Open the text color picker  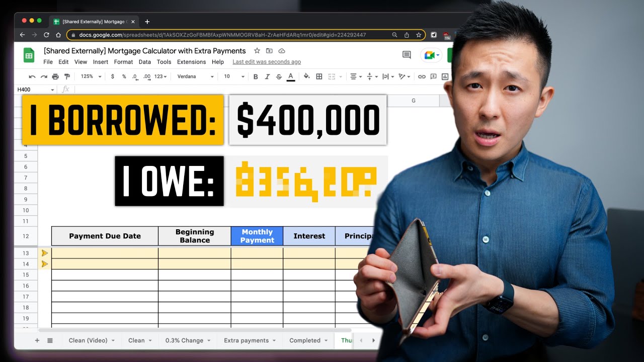(291, 76)
